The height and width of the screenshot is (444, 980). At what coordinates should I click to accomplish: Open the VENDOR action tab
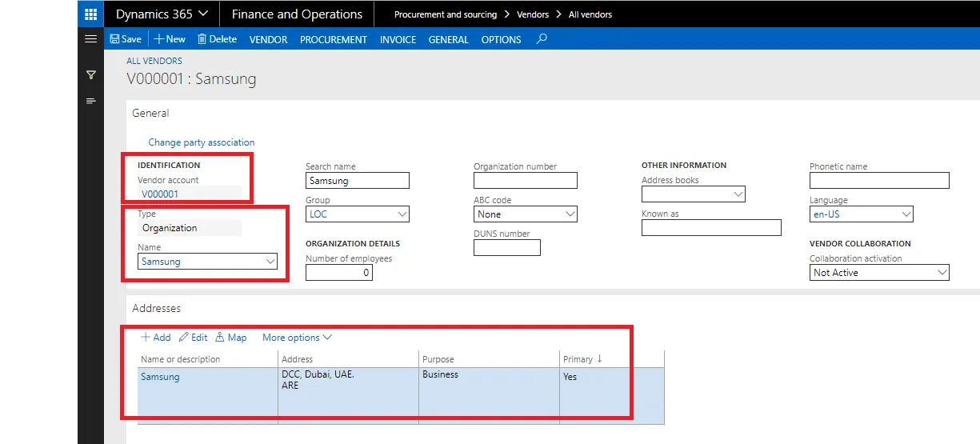[x=268, y=39]
